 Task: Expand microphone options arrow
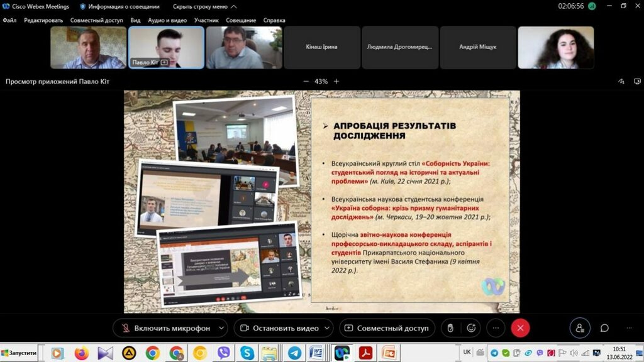point(221,328)
